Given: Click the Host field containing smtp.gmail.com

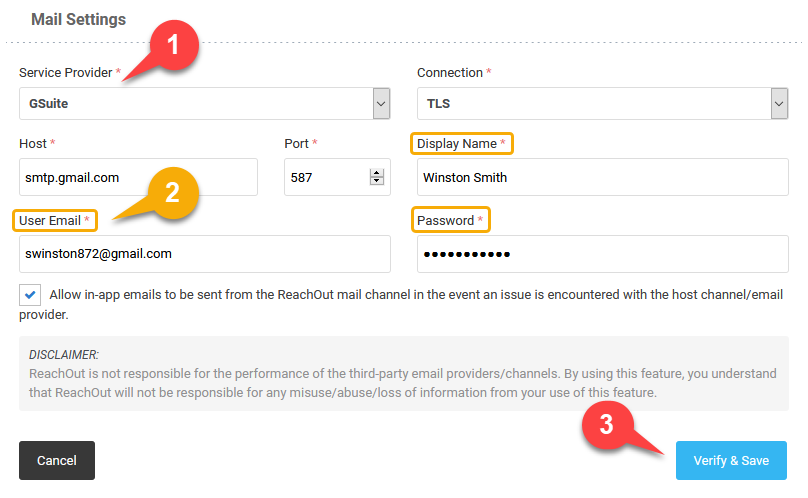Looking at the screenshot, I should [x=138, y=177].
